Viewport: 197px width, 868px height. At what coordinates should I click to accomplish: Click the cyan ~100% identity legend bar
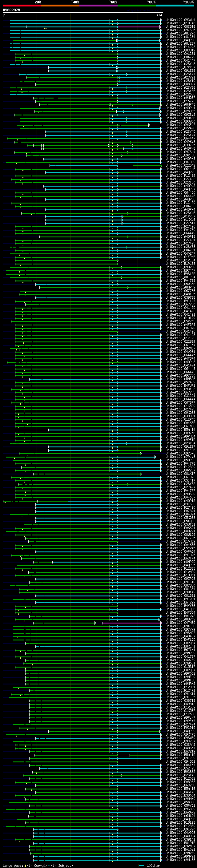point(175,6)
